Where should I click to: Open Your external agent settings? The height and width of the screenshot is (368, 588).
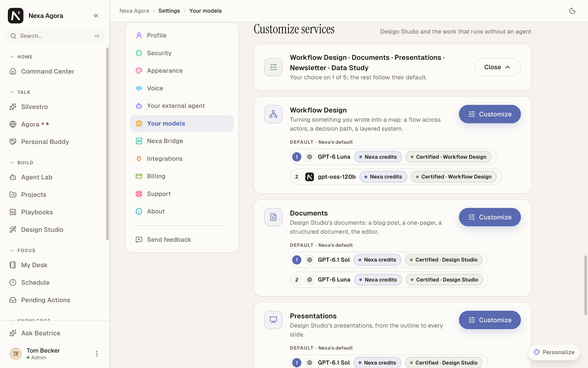click(182, 106)
